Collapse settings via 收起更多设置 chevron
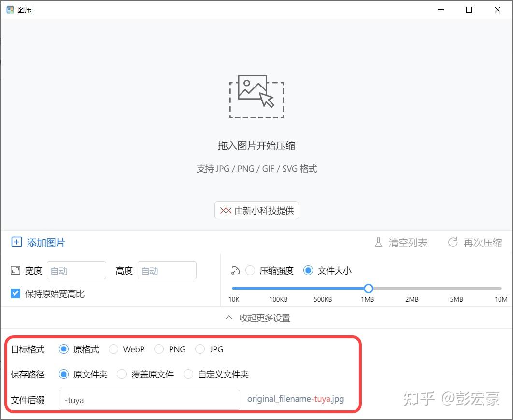Screen dimensions: 513x420 (229, 318)
